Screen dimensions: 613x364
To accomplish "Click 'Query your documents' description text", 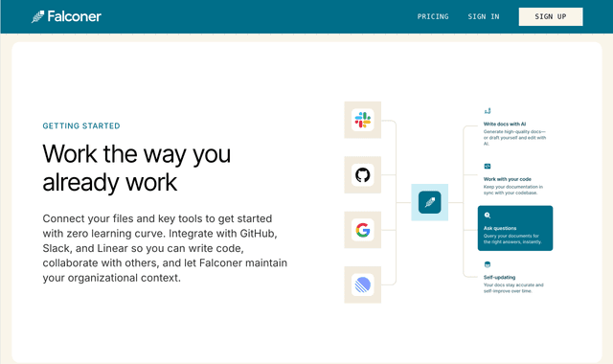I will pyautogui.click(x=512, y=239).
